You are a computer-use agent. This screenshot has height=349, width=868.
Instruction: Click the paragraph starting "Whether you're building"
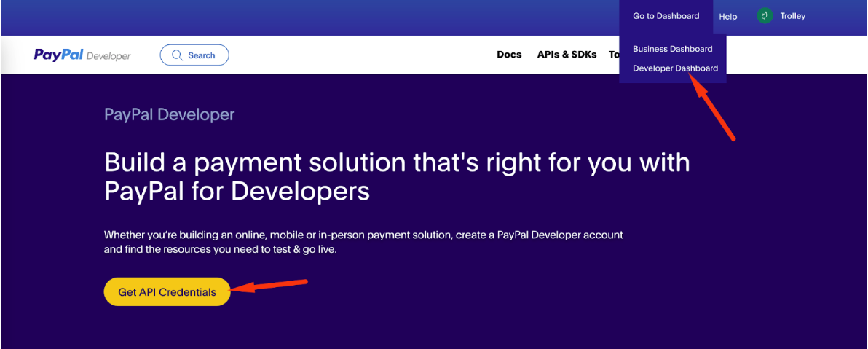[x=363, y=242]
